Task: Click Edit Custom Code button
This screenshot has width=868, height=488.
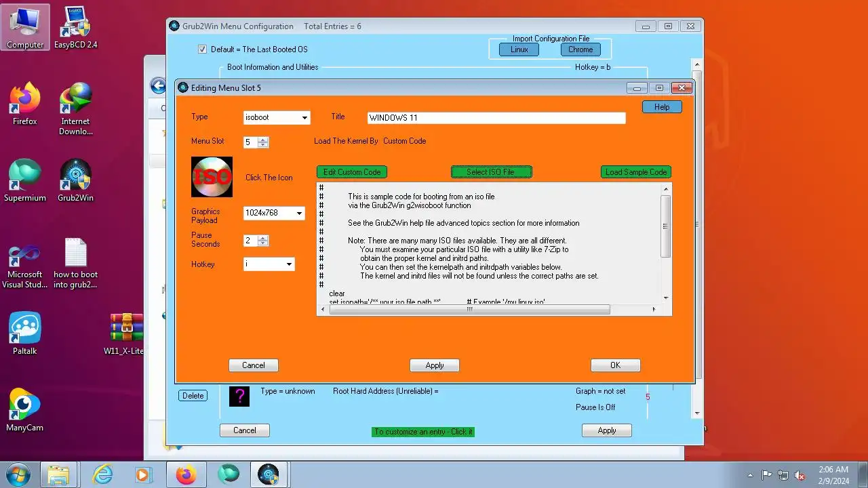Action: pyautogui.click(x=352, y=172)
